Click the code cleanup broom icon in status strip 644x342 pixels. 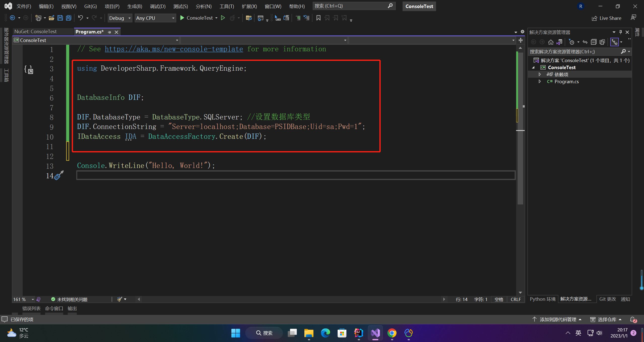point(120,299)
